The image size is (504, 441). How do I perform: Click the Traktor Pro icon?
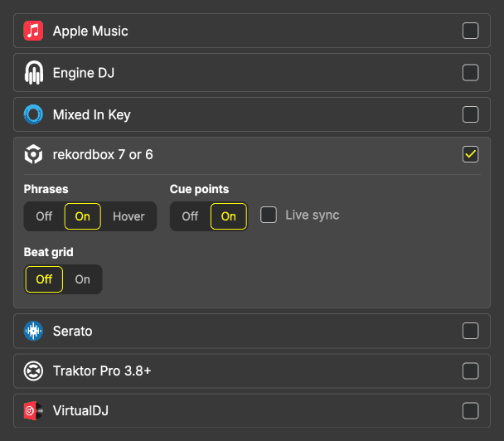33,371
